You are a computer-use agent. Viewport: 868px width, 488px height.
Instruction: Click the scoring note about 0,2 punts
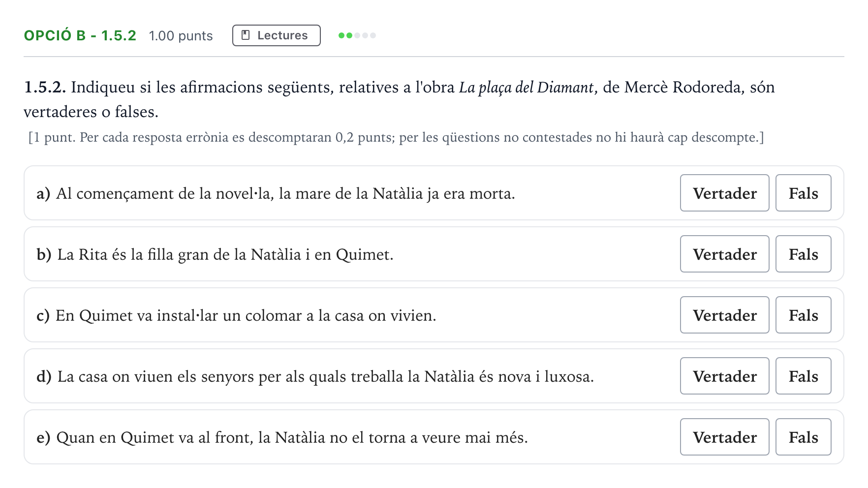click(x=396, y=137)
